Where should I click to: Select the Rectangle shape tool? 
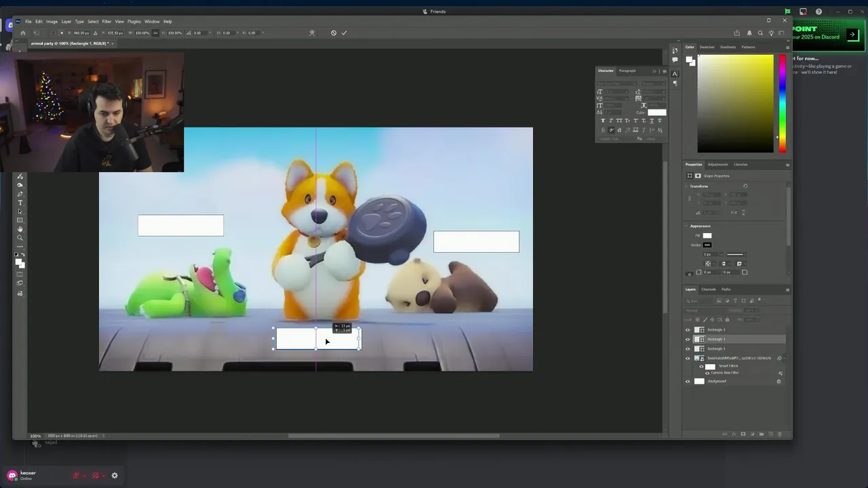20,220
